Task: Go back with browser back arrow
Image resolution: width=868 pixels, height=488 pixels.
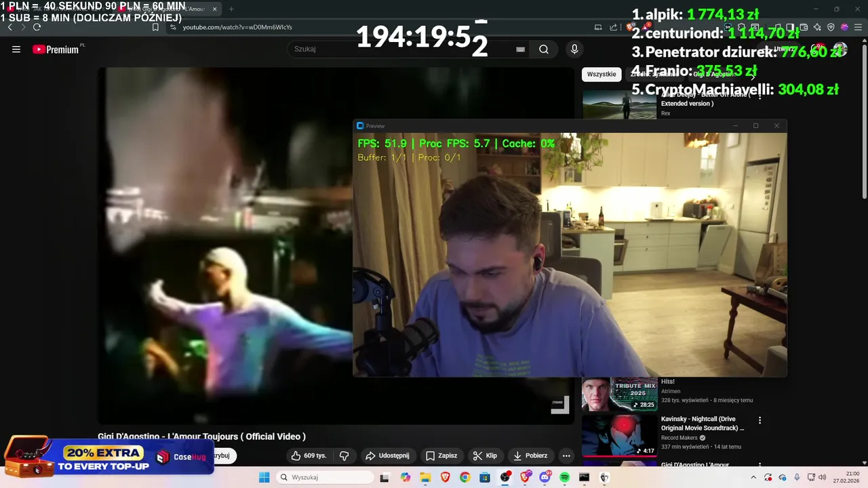Action: pos(9,27)
